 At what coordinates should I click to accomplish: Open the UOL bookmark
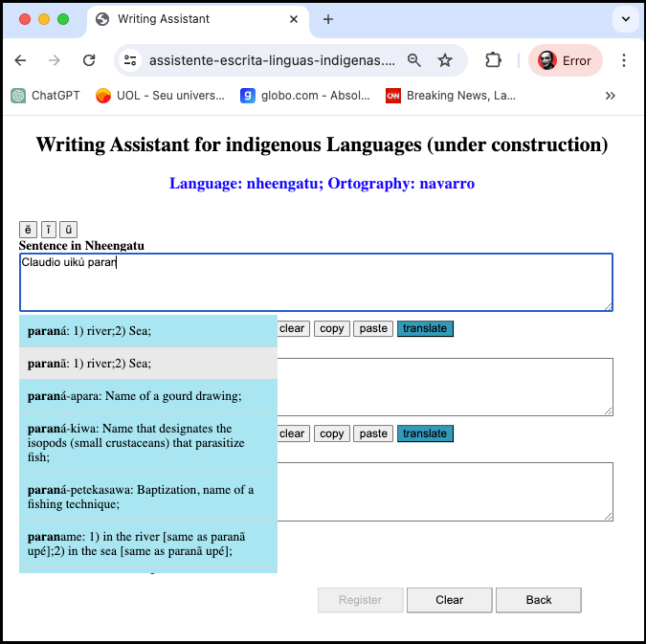tap(160, 96)
